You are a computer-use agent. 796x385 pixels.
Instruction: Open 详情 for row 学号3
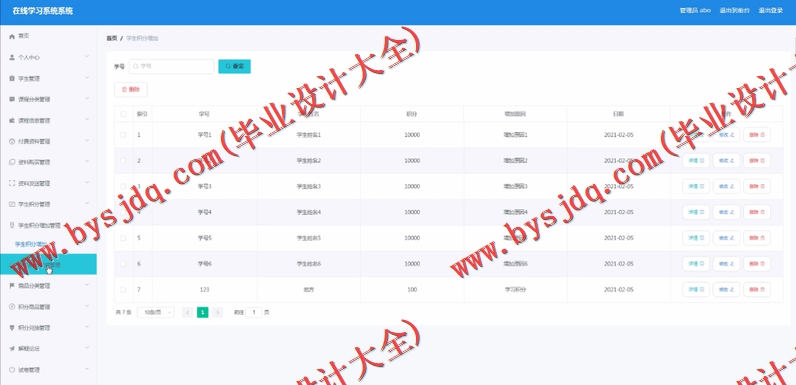(696, 186)
